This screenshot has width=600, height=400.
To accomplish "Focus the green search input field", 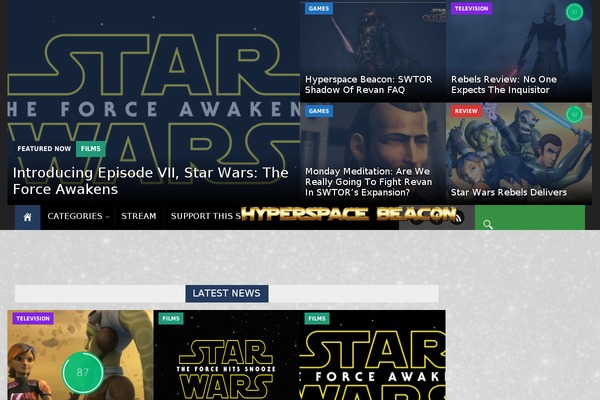I will pyautogui.click(x=530, y=217).
